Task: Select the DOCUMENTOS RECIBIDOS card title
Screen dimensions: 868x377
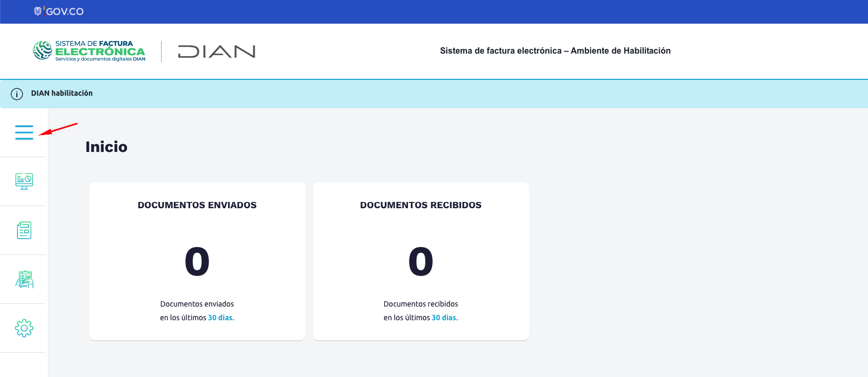Action: 421,205
